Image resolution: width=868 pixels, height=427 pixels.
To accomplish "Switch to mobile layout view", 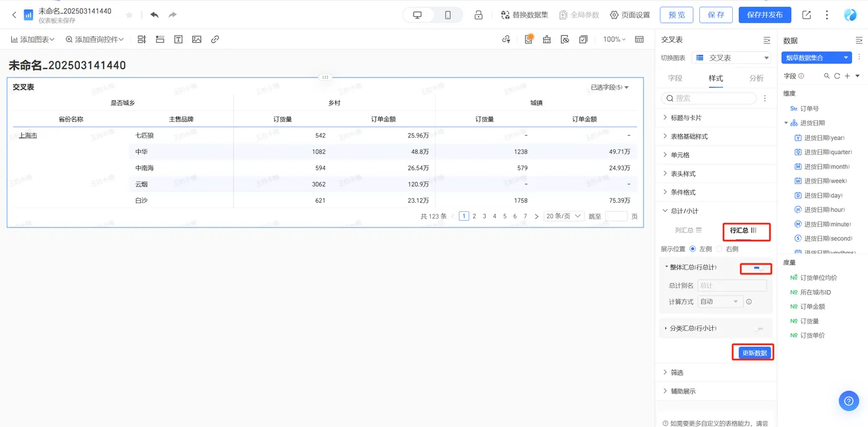I will point(448,15).
